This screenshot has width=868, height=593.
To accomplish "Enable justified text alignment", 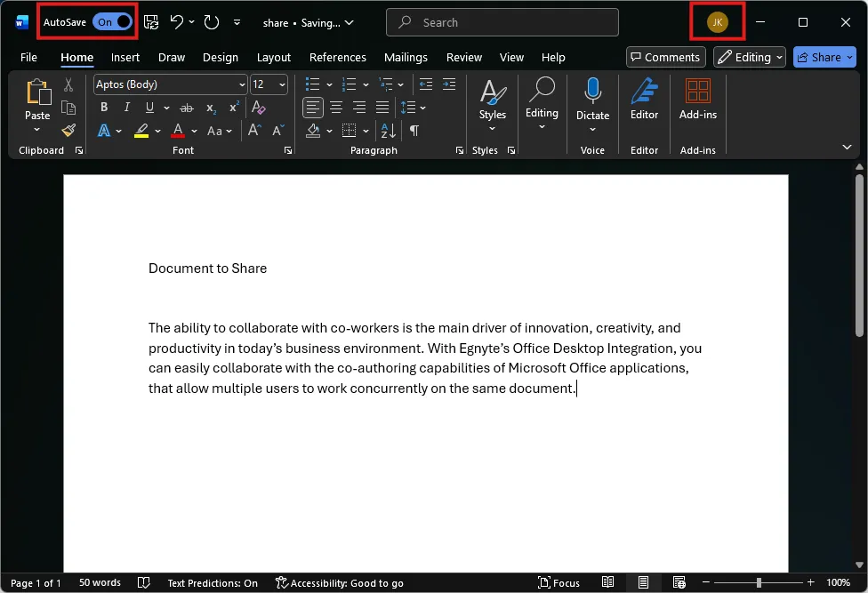I will [x=382, y=107].
